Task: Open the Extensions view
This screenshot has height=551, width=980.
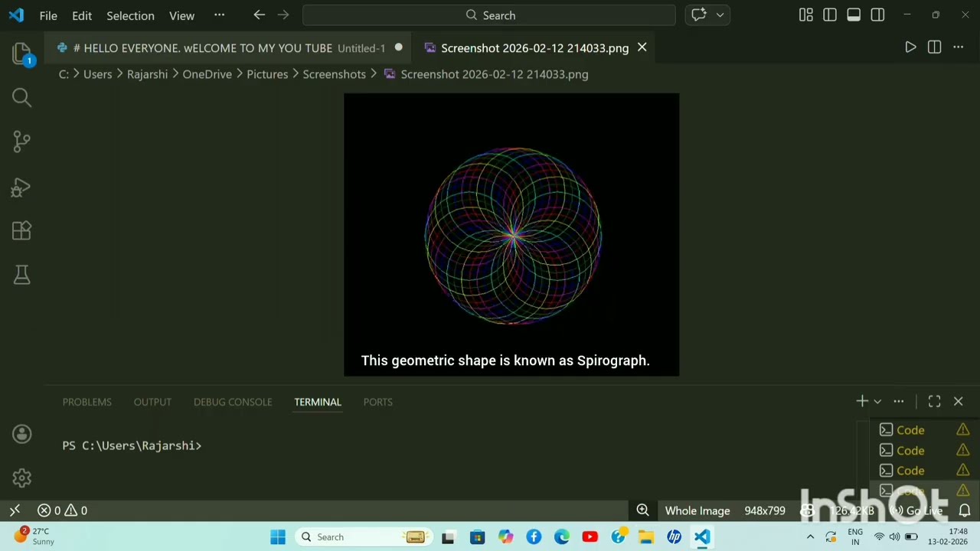Action: (21, 230)
